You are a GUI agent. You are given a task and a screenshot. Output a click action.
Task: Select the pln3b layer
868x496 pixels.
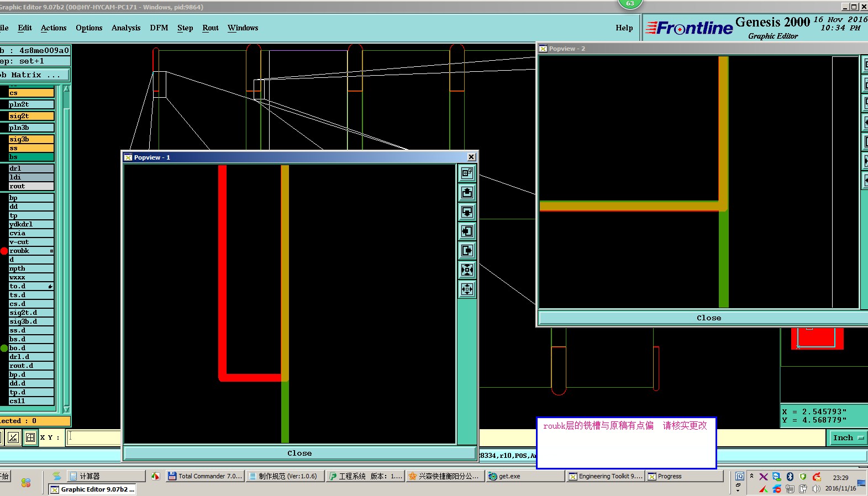31,128
